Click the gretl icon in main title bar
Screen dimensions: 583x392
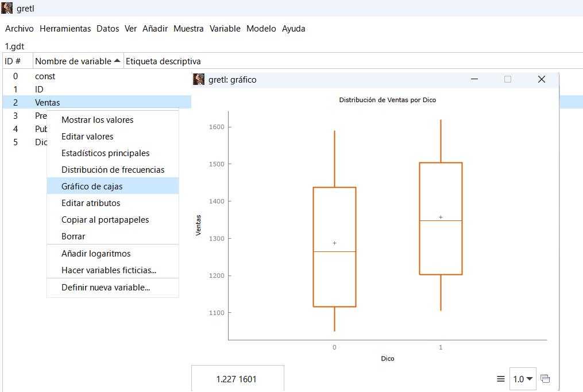[x=7, y=8]
